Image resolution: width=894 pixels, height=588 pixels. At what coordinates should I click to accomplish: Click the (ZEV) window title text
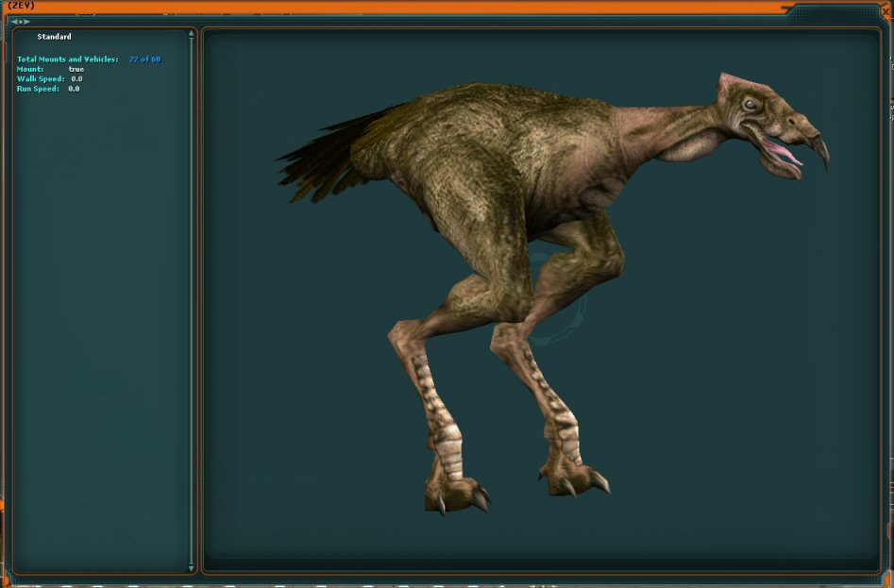click(x=21, y=6)
